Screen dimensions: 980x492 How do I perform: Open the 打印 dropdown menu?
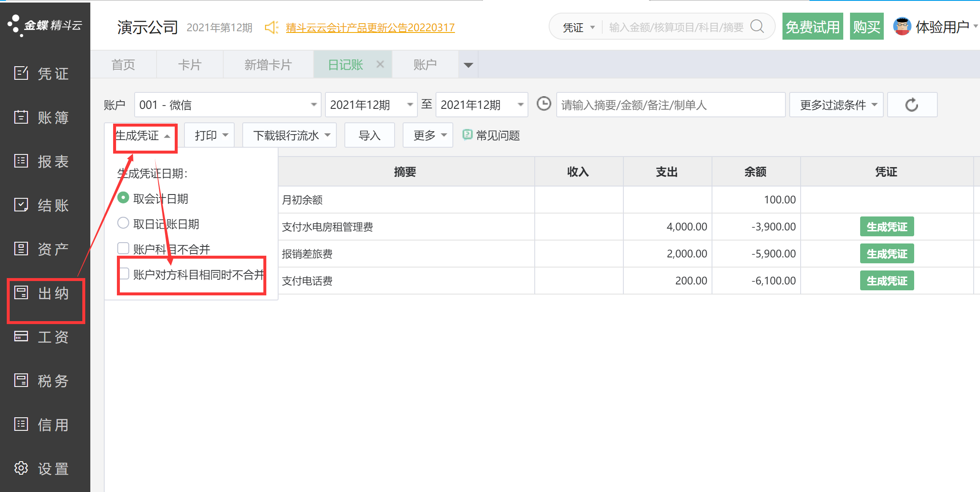click(210, 135)
